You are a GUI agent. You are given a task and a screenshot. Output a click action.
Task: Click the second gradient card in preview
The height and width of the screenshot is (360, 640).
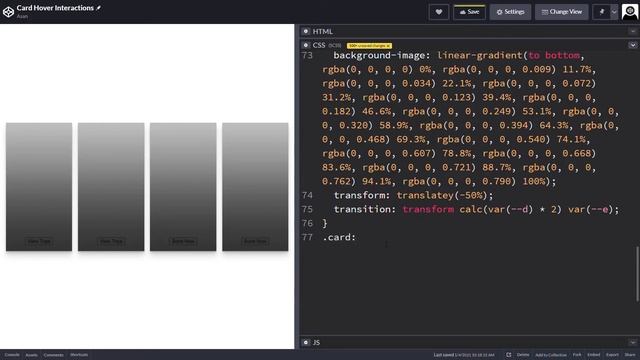click(111, 187)
